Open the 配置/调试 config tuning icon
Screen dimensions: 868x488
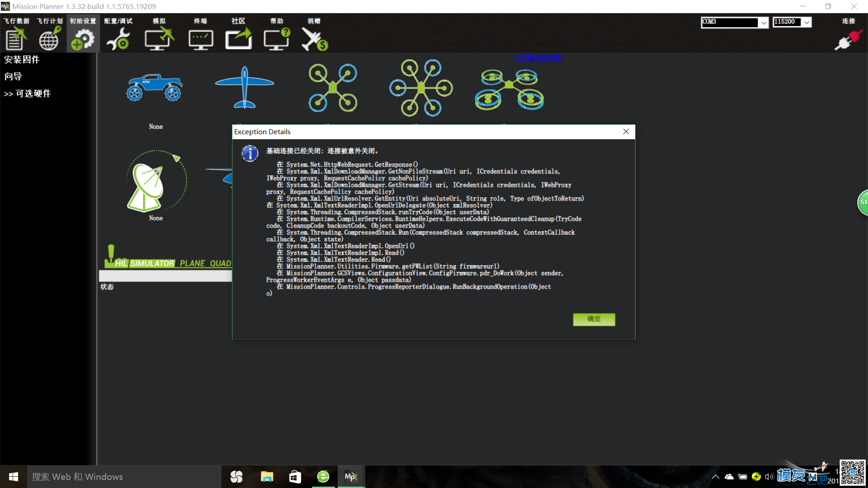118,34
